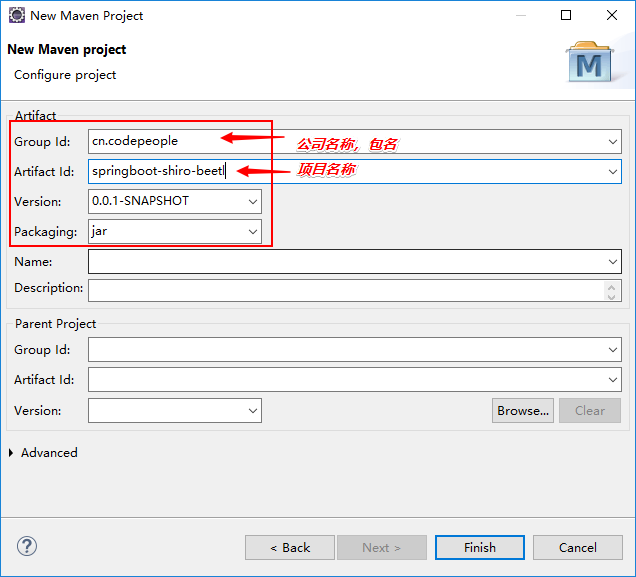Click the help question mark icon
The height and width of the screenshot is (577, 636).
click(x=27, y=546)
